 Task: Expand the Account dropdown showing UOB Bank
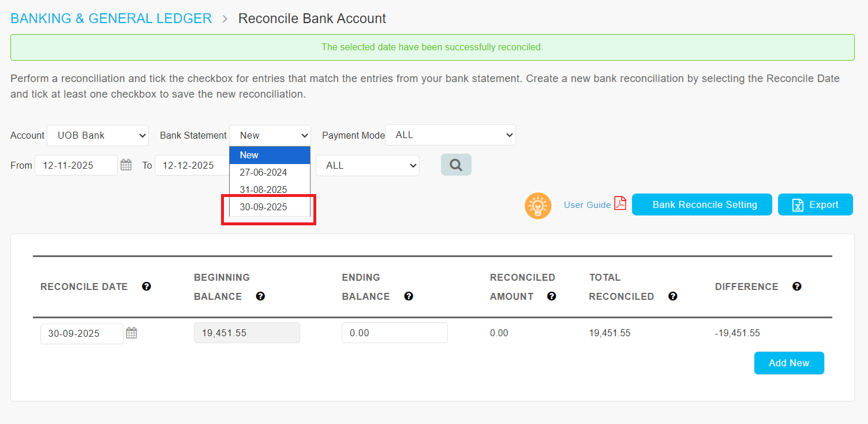pyautogui.click(x=98, y=135)
